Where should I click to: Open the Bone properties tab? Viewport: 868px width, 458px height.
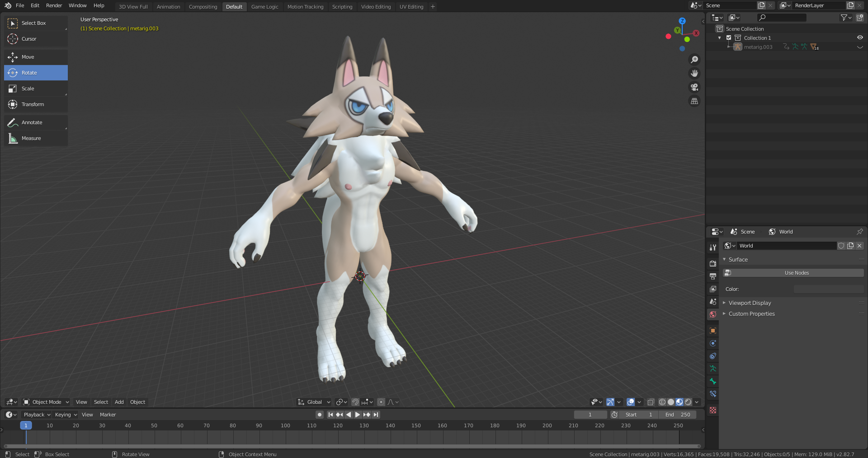[x=713, y=381]
